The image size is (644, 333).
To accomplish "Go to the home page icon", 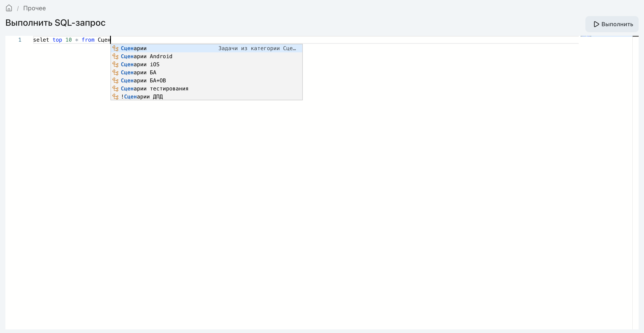I will [x=9, y=8].
